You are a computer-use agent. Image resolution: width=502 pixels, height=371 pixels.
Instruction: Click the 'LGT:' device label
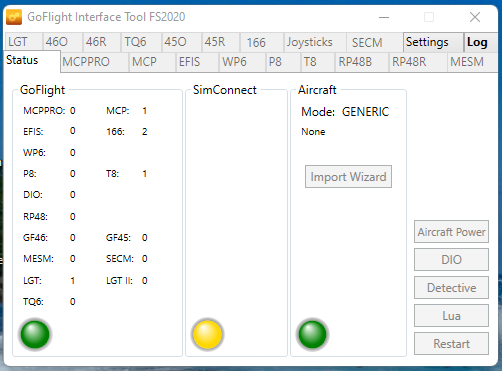coord(32,281)
